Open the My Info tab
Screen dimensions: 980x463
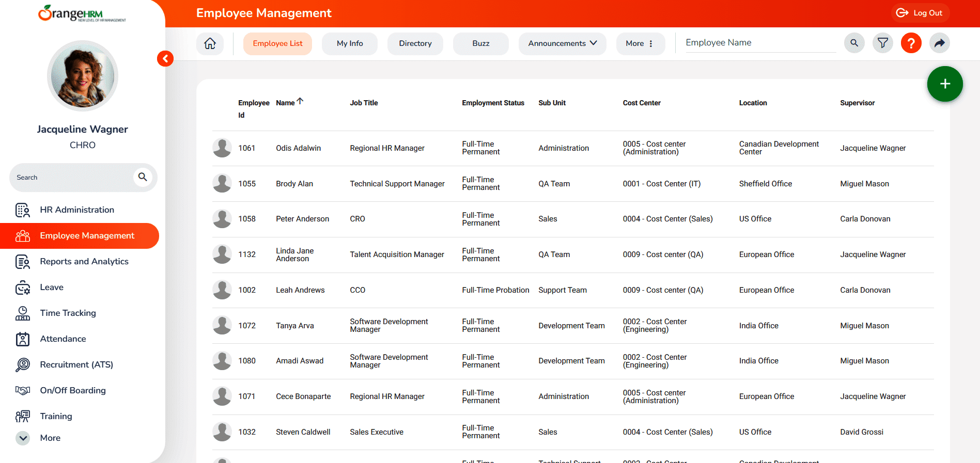pyautogui.click(x=350, y=43)
